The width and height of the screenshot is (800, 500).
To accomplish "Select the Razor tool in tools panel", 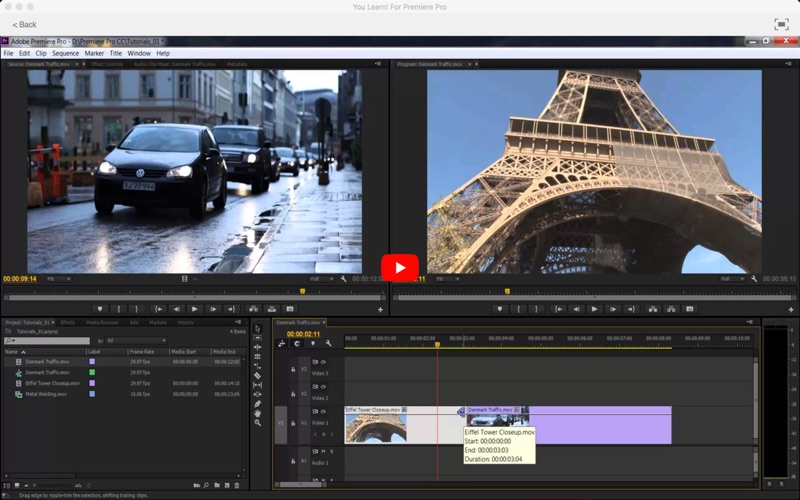I will [x=257, y=375].
